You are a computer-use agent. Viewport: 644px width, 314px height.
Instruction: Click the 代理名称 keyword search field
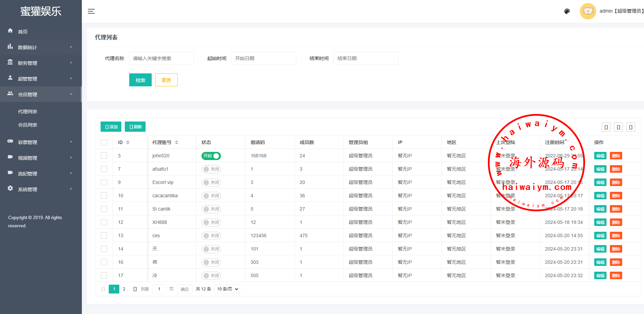(161, 58)
